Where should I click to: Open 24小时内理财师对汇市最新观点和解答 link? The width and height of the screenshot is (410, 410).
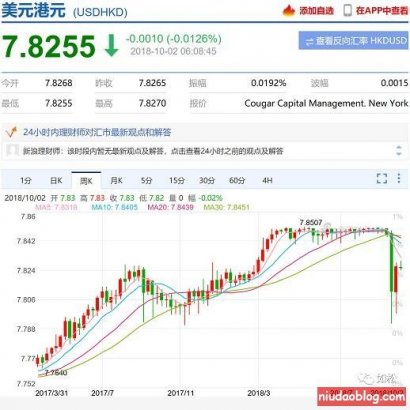tap(97, 132)
